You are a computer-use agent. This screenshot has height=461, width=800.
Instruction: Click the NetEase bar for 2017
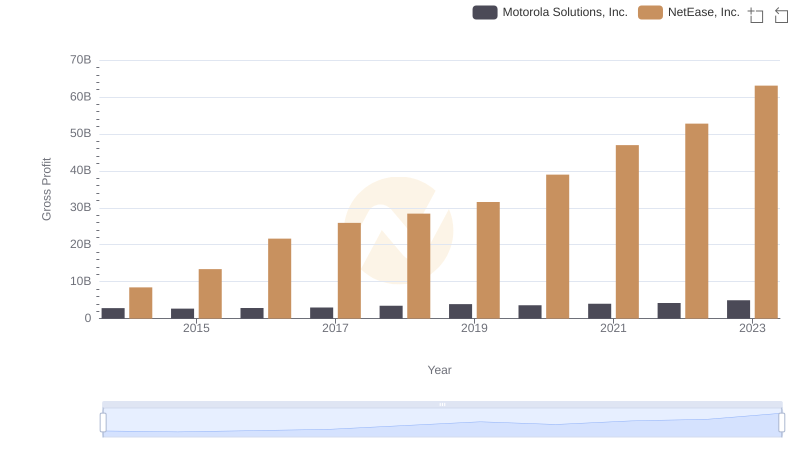tap(349, 270)
